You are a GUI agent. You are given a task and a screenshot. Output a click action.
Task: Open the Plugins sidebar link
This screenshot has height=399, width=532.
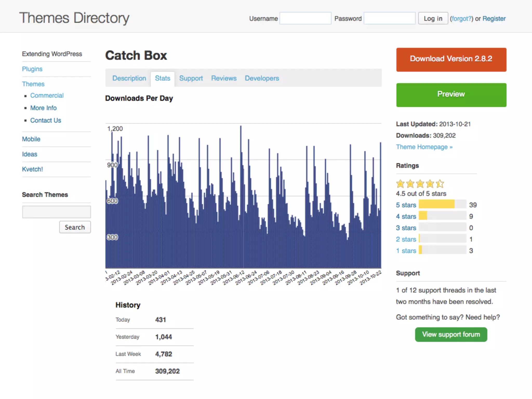click(32, 69)
